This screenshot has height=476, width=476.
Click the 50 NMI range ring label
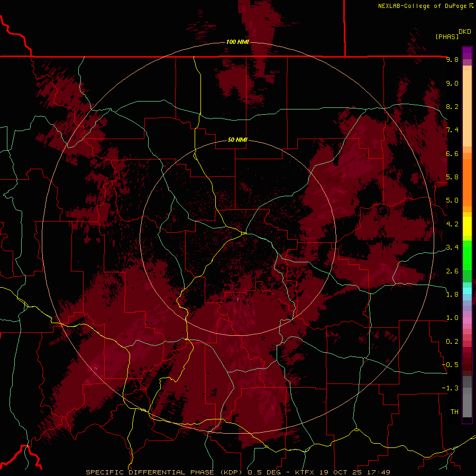237,140
